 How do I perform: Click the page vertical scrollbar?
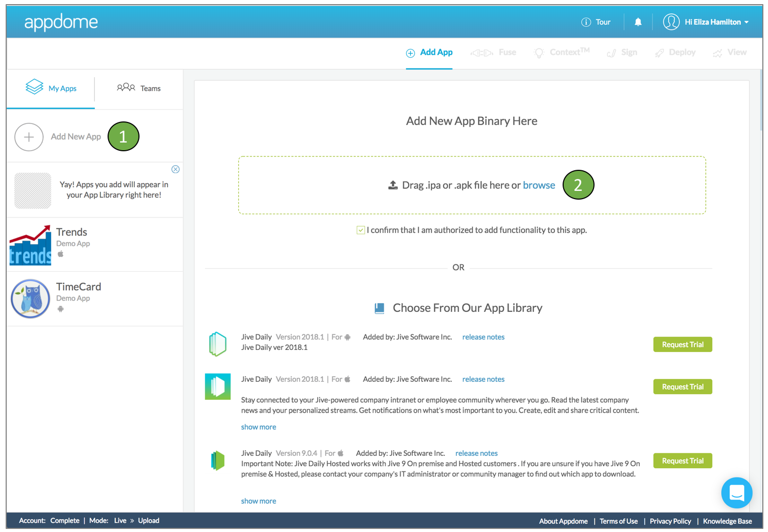[761, 100]
